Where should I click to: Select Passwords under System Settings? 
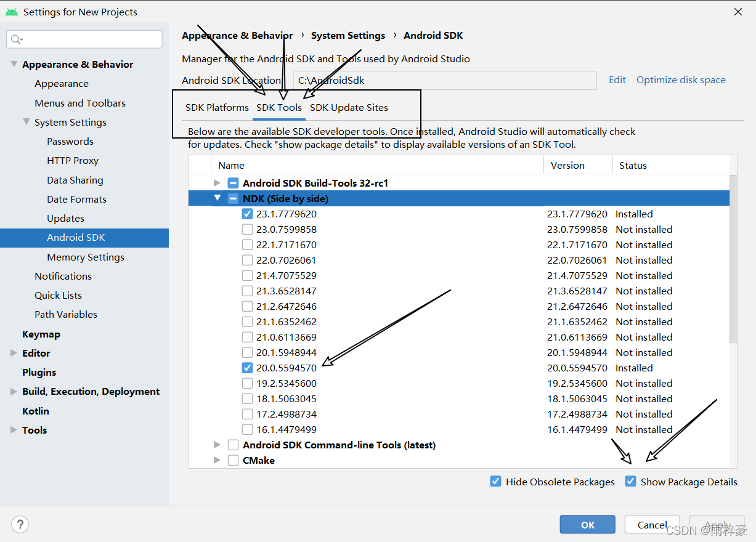70,141
